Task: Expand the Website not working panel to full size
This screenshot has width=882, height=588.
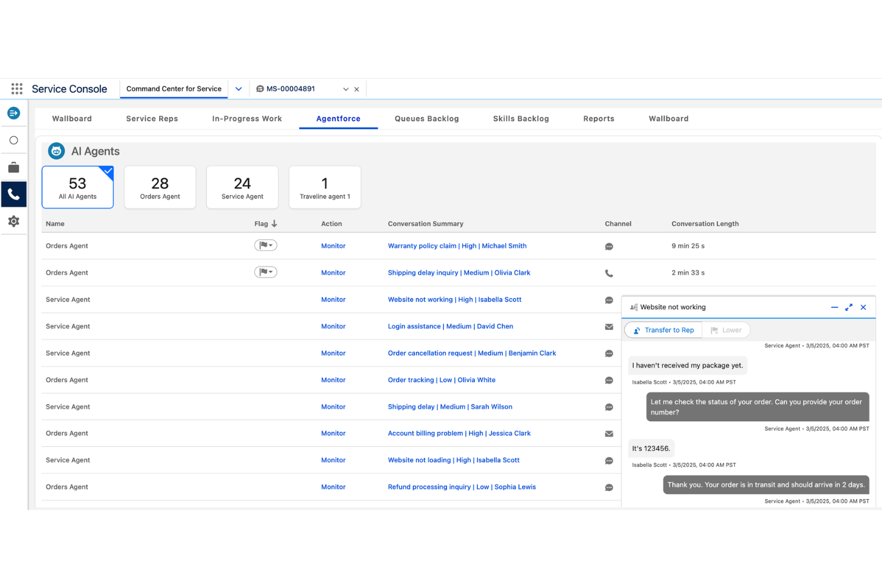Action: (849, 307)
